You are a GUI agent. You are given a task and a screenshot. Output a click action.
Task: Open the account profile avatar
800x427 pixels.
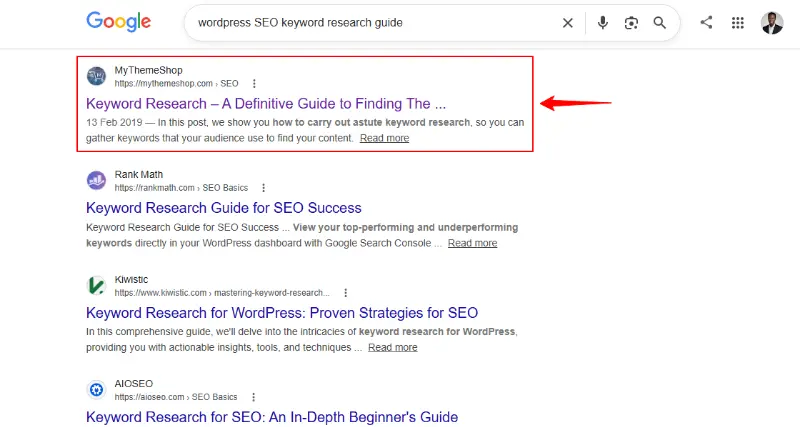(x=772, y=23)
